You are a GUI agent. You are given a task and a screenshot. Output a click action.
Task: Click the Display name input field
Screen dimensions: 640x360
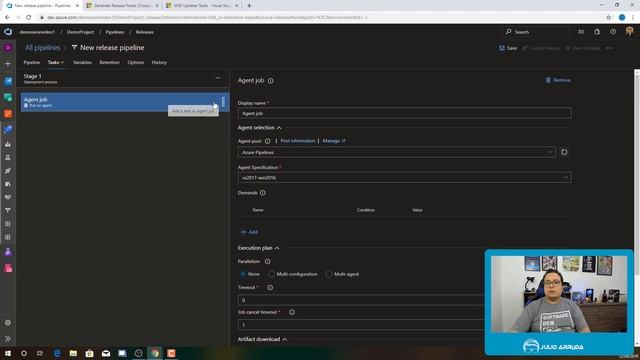click(404, 113)
